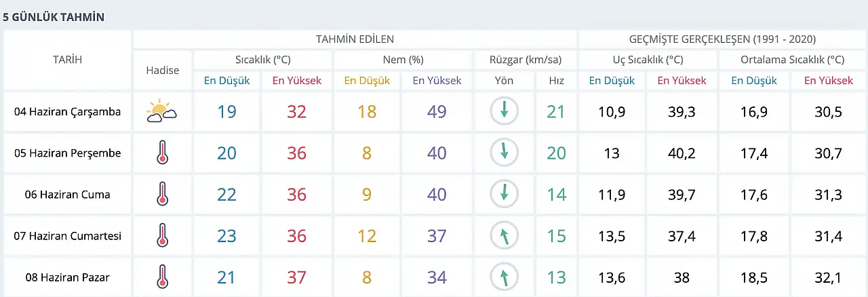Click the Nem (%) column header
Image resolution: width=868 pixels, height=297 pixels.
tap(403, 60)
